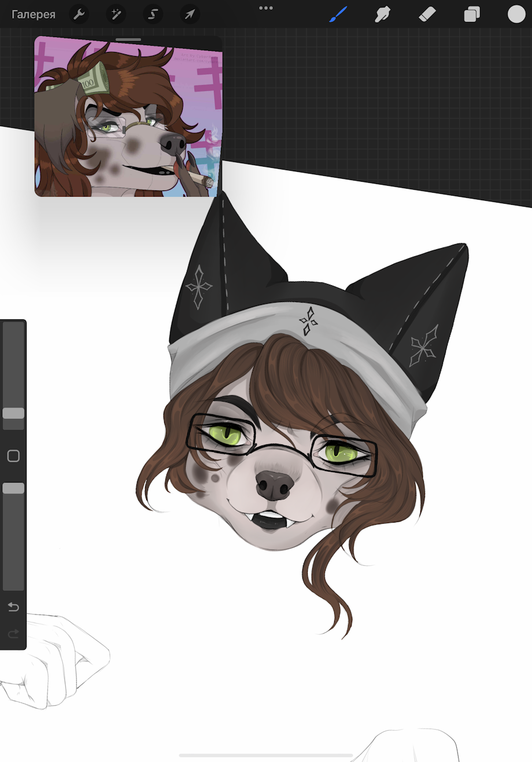Tap the three-dots menu at top
This screenshot has height=762, width=532.
(x=266, y=8)
